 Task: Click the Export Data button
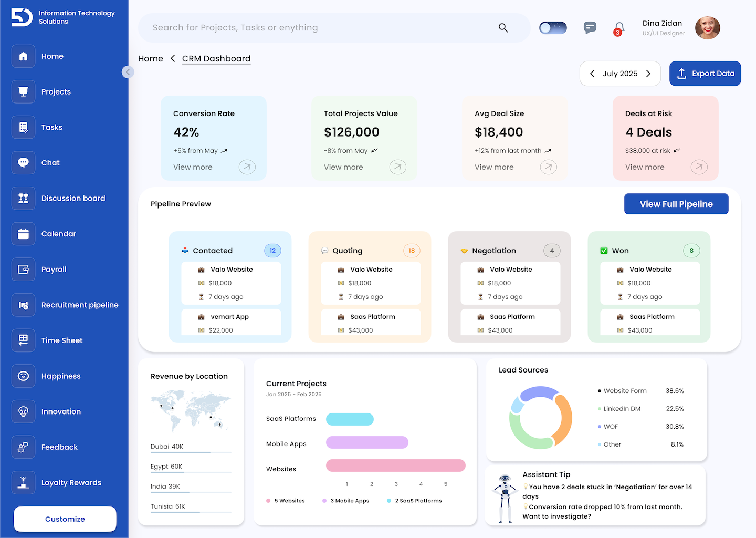point(705,74)
